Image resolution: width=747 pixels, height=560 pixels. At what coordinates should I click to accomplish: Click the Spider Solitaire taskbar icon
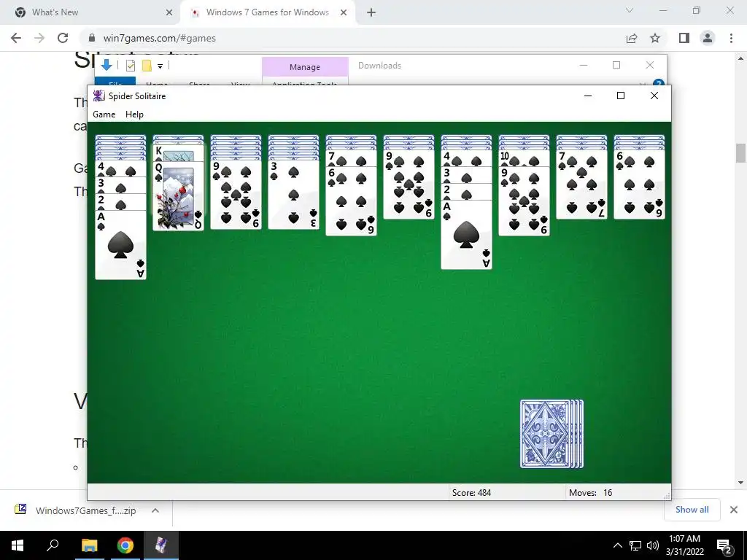(161, 545)
